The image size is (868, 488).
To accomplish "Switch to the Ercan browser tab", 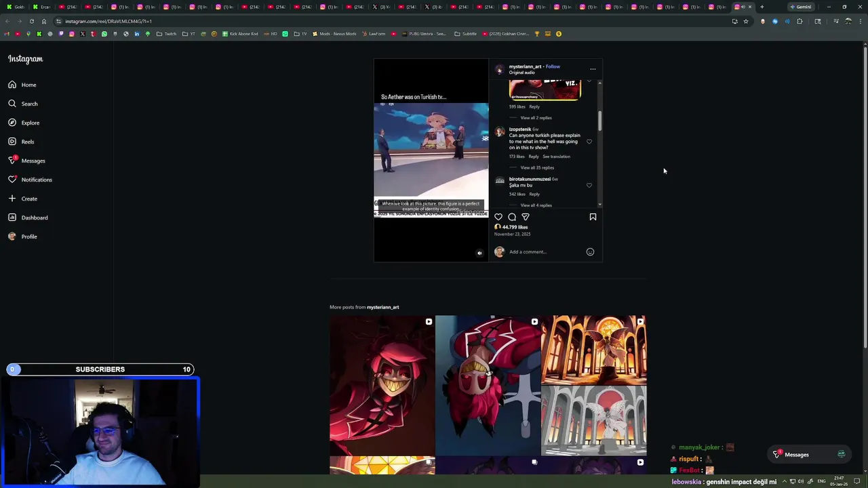I will 42,7.
